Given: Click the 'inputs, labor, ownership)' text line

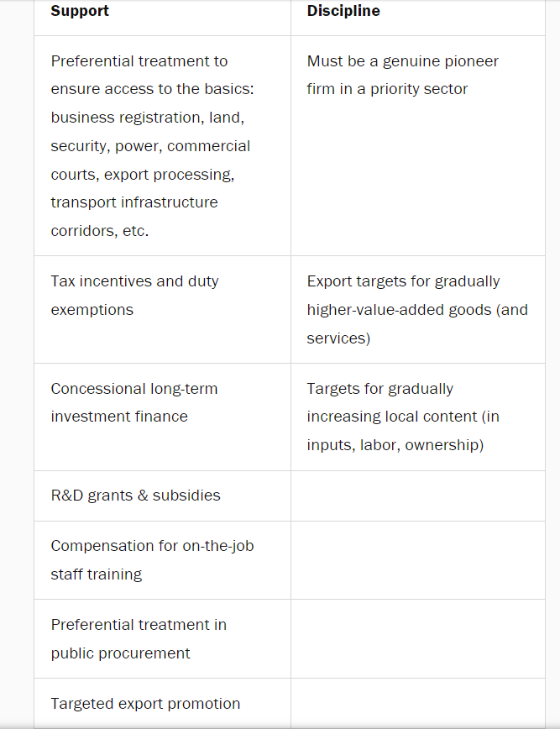Looking at the screenshot, I should pos(395,445).
